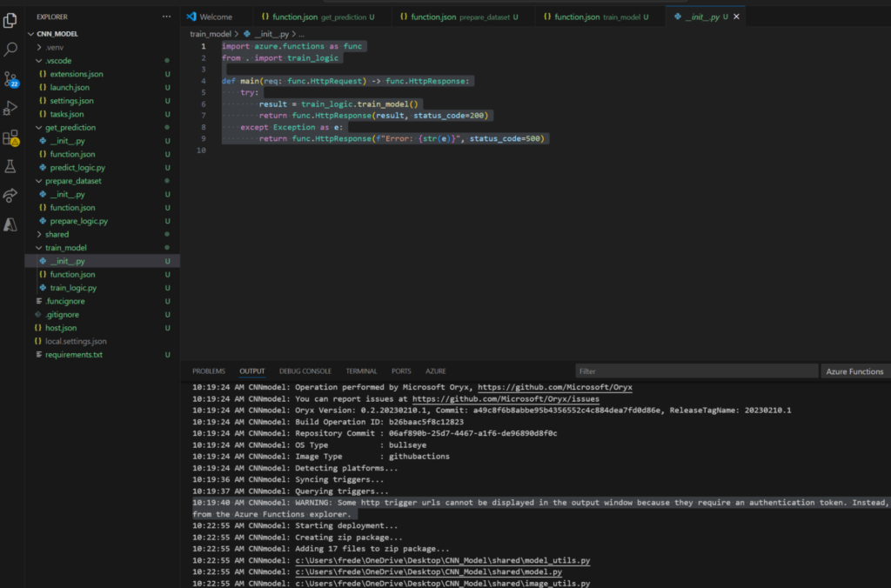The width and height of the screenshot is (891, 588).
Task: Open the AZURE panel tab
Action: [x=436, y=371]
